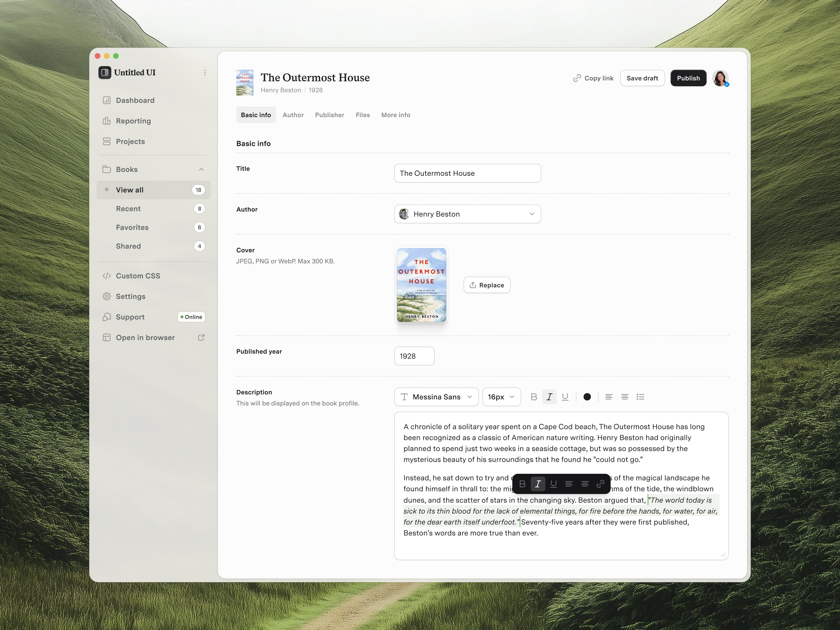This screenshot has width=840, height=630.
Task: Click the 18 count badge on View all
Action: (198, 190)
